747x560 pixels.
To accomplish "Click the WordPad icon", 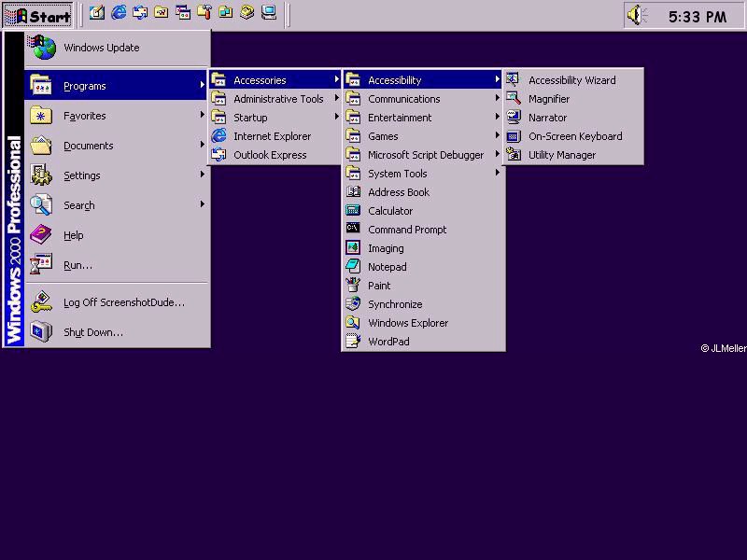I will (353, 341).
